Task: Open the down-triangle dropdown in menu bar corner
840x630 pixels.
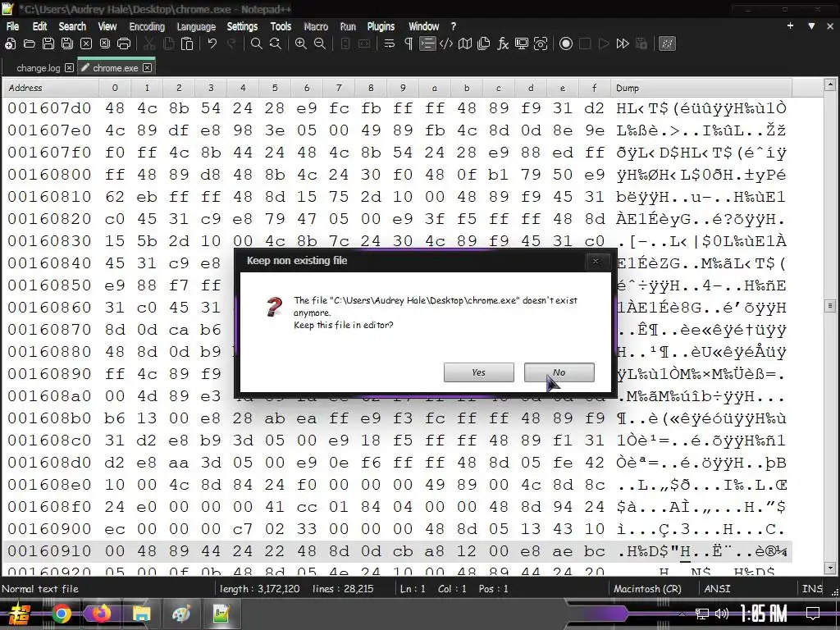Action: click(x=811, y=25)
